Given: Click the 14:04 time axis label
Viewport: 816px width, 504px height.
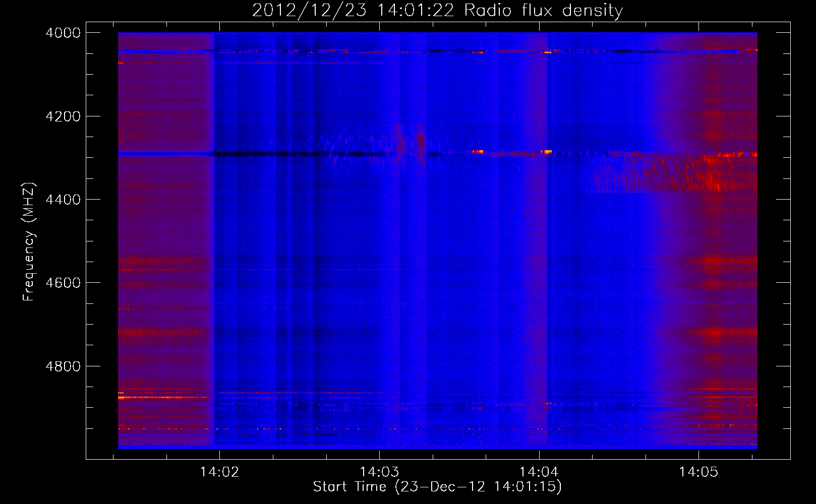Looking at the screenshot, I should point(539,472).
